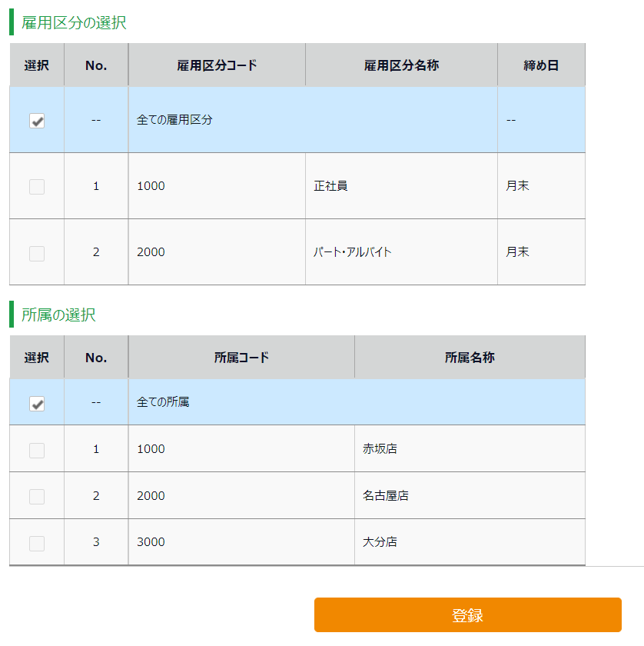Click the 赤坂店 name cell
The height and width of the screenshot is (646, 644).
380,449
